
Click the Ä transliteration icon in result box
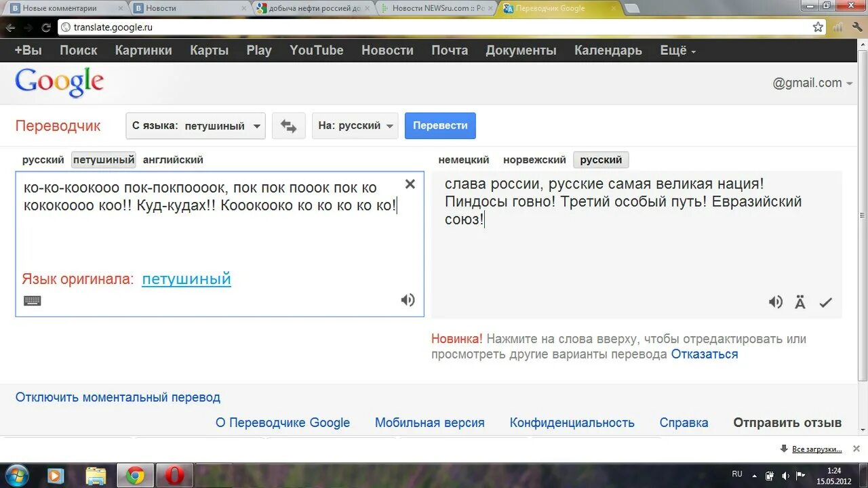800,302
